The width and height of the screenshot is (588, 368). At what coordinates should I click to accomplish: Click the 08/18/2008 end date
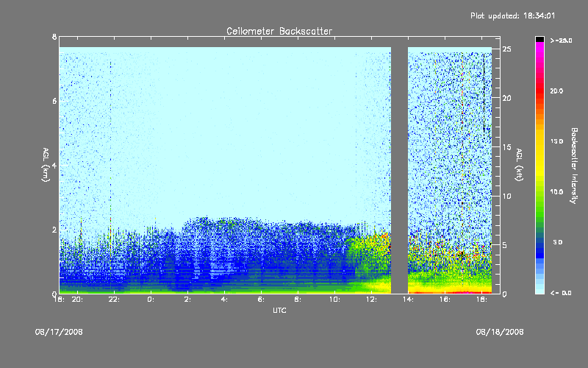[x=500, y=332]
